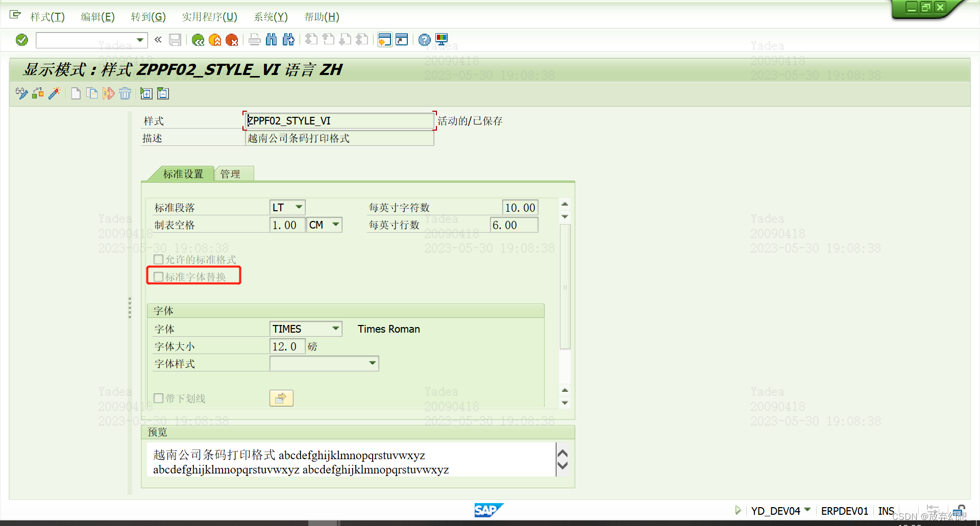
Task: Open the 编辑(E) menu
Action: coord(97,17)
